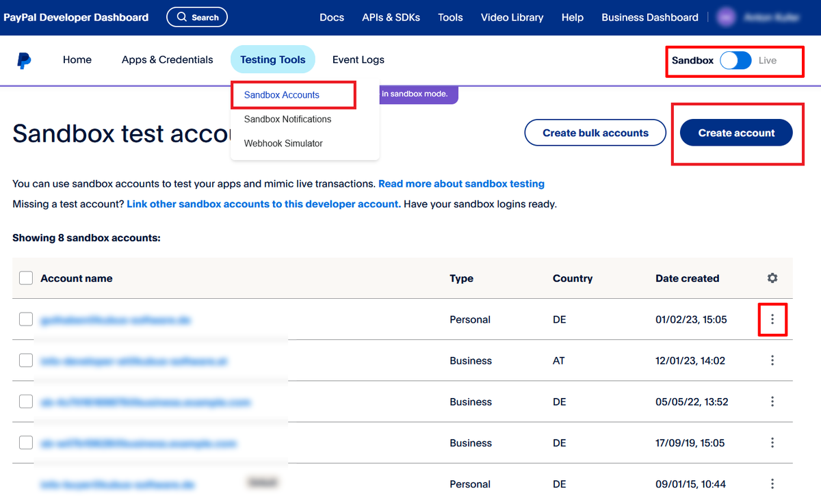The width and height of the screenshot is (821, 504).
Task: Open actions menu for 09/01/15 account row
Action: click(772, 483)
